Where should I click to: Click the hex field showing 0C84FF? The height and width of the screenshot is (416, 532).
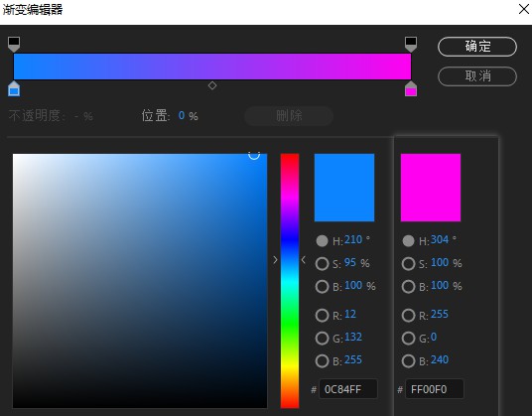[348, 389]
